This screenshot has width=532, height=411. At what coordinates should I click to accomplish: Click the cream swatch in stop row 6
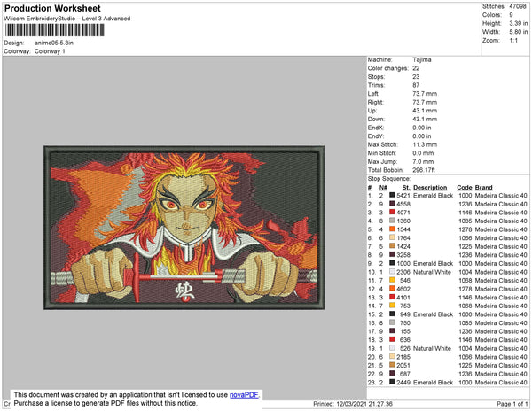click(392, 238)
